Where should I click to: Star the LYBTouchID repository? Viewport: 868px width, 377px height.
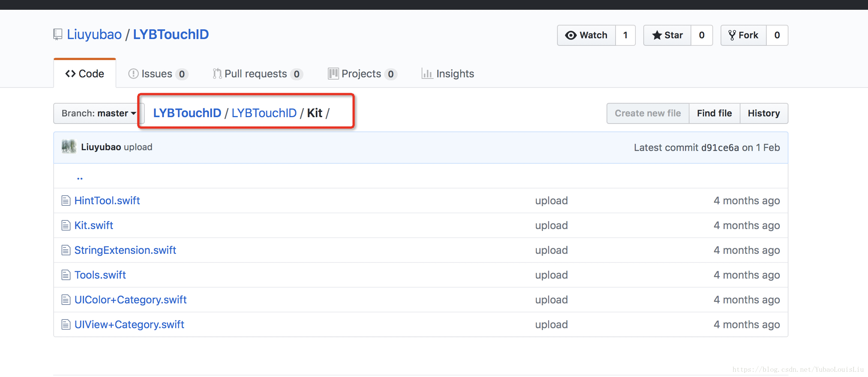[667, 35]
